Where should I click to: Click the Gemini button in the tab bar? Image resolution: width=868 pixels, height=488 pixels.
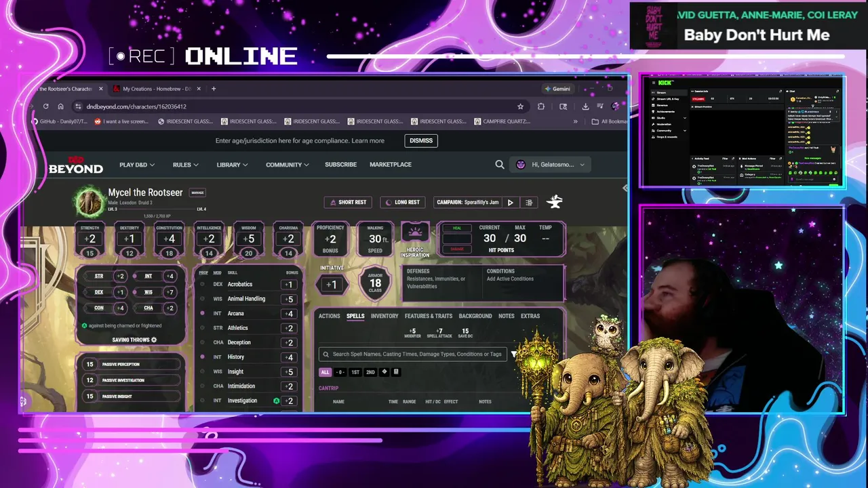click(x=557, y=89)
